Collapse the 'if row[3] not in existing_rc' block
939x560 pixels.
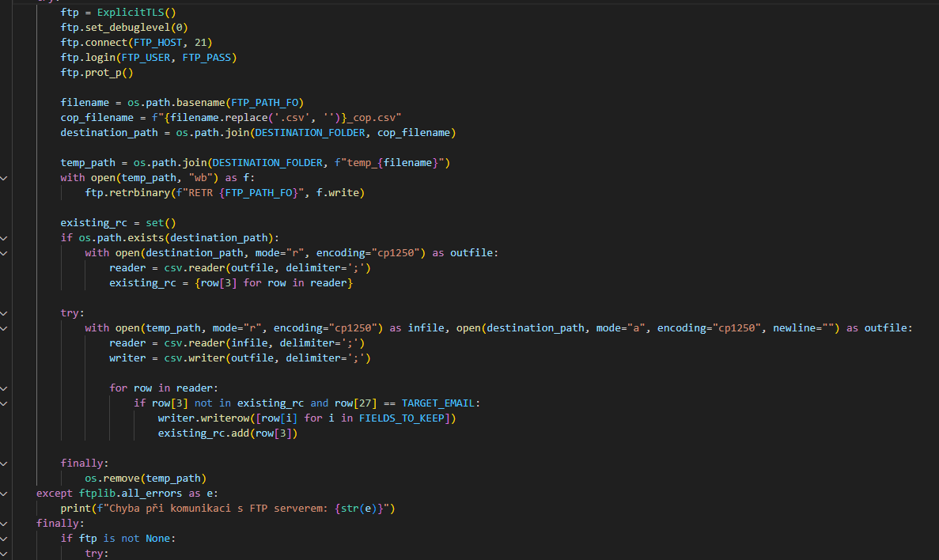click(x=4, y=403)
